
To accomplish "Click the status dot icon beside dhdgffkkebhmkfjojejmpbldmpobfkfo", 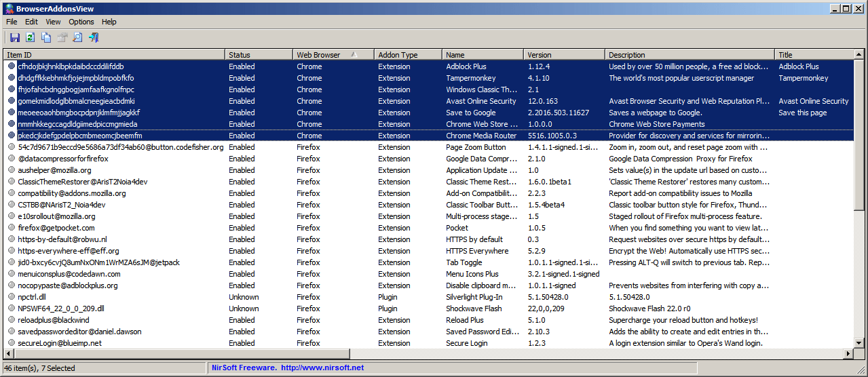I will 12,78.
